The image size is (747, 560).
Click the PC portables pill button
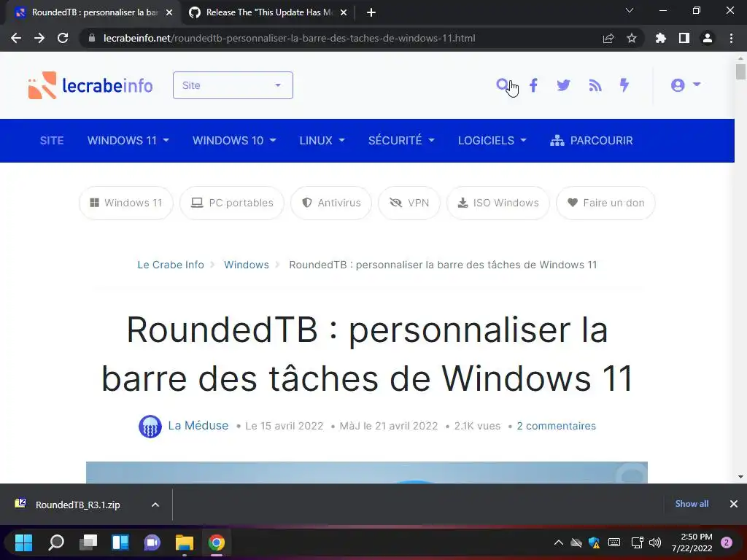click(x=232, y=203)
